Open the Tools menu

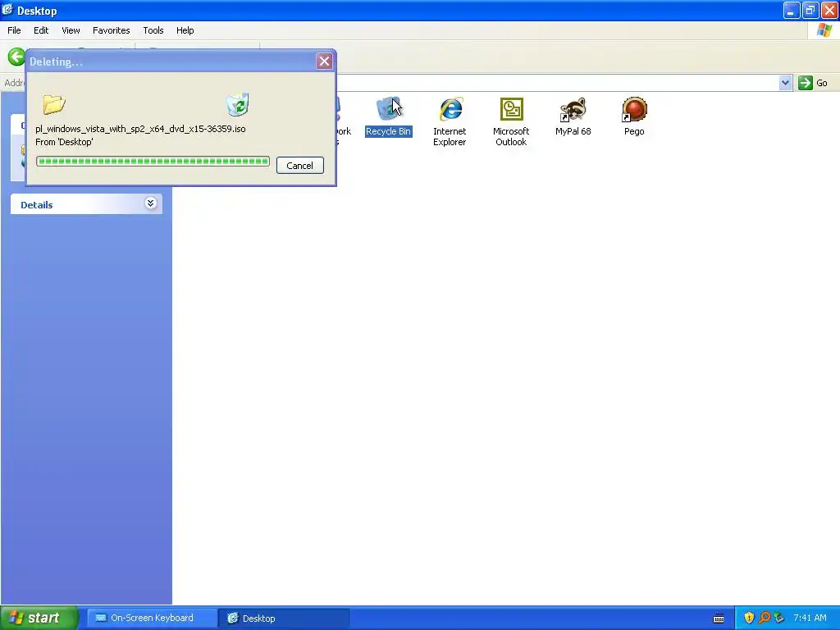(153, 30)
